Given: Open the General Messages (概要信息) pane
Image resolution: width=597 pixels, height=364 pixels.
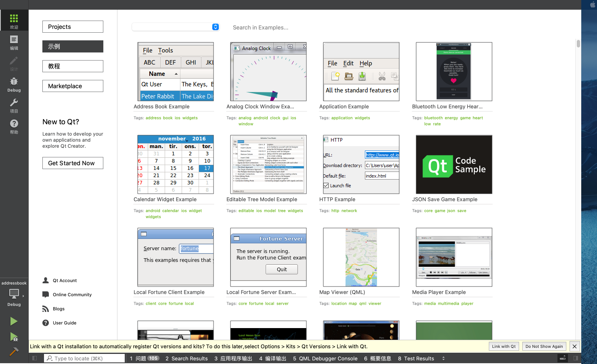Looking at the screenshot, I should [377, 358].
